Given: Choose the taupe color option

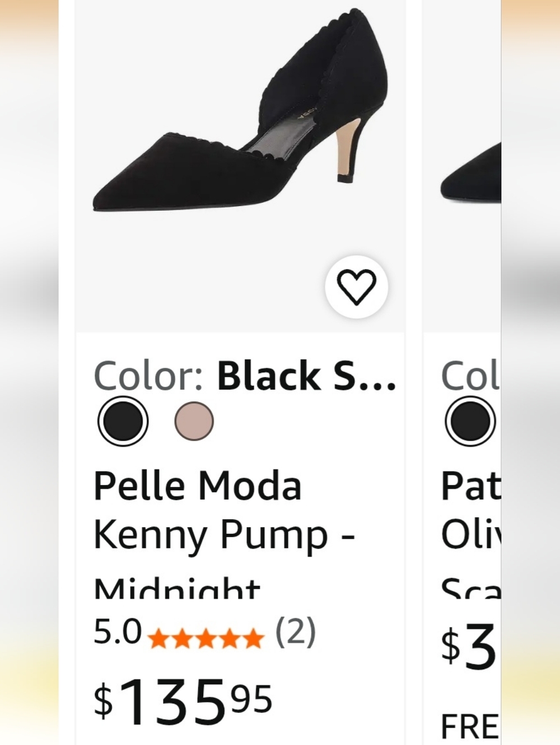Looking at the screenshot, I should click(193, 422).
